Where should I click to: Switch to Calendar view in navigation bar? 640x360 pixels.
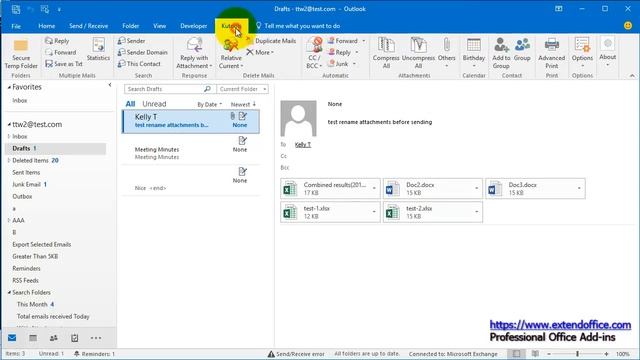coord(33,338)
